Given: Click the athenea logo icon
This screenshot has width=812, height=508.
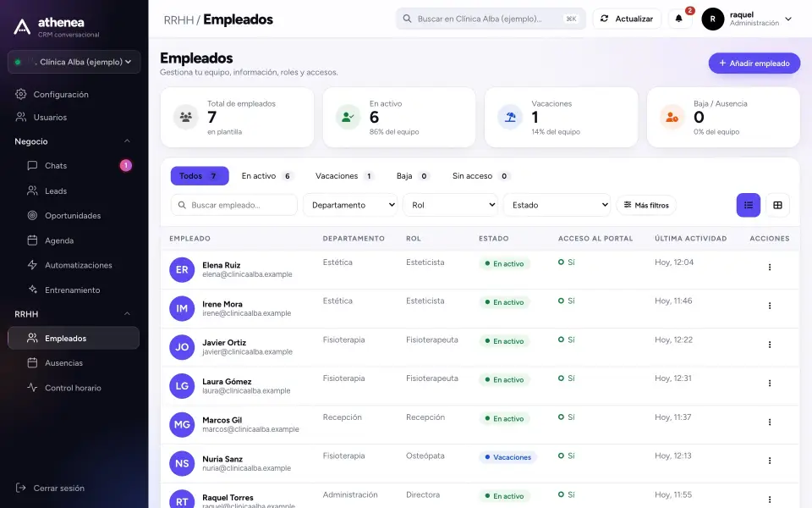Looking at the screenshot, I should click(x=22, y=26).
